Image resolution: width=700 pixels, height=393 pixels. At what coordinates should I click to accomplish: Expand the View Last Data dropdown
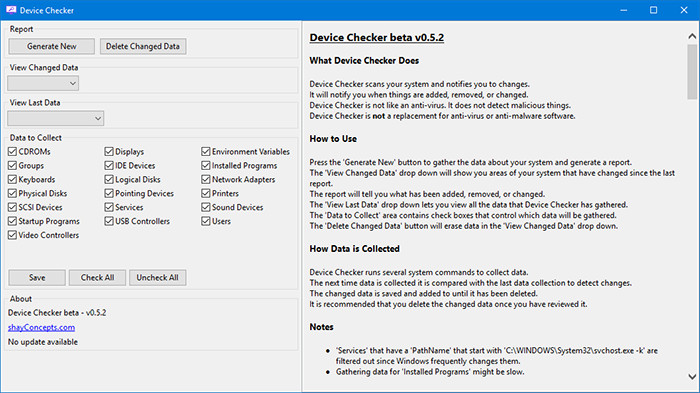(x=55, y=118)
